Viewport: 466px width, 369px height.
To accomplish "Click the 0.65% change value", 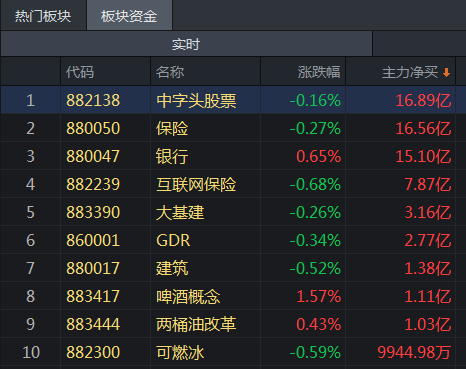I will pos(319,156).
